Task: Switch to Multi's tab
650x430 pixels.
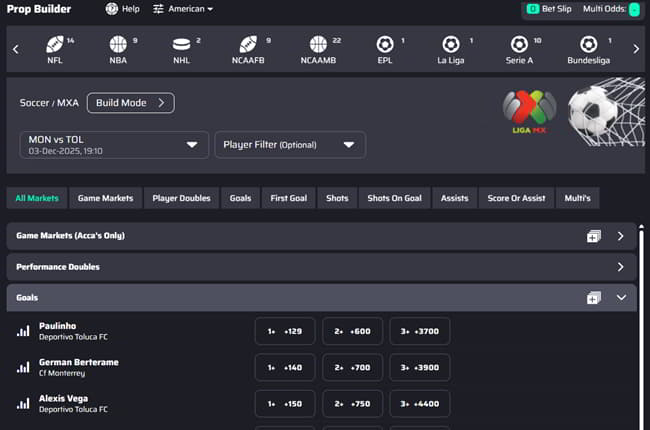Action: pyautogui.click(x=577, y=198)
